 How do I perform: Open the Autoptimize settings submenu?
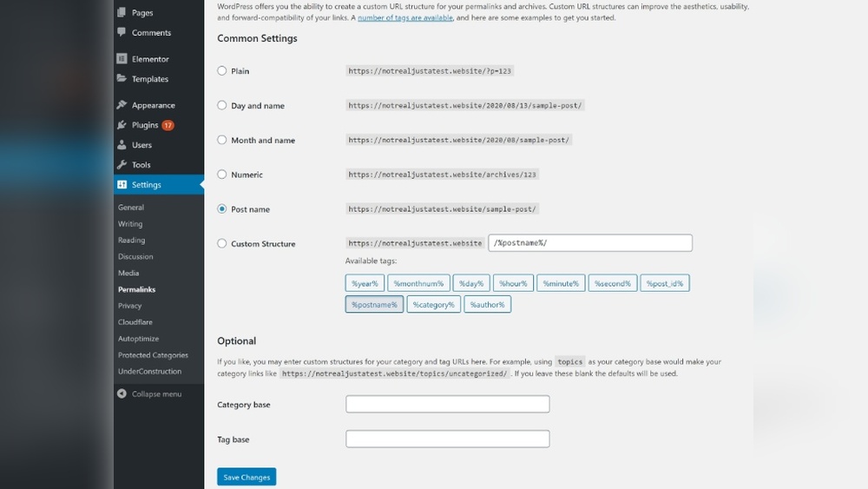[138, 339]
